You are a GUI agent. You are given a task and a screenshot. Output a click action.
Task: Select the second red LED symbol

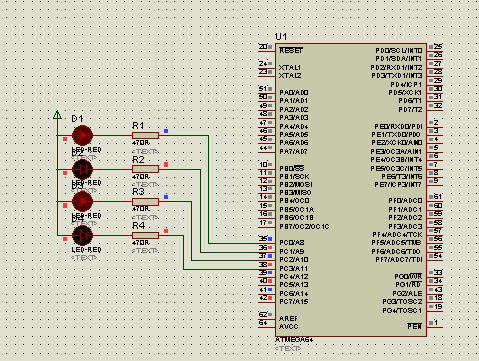[x=82, y=169]
